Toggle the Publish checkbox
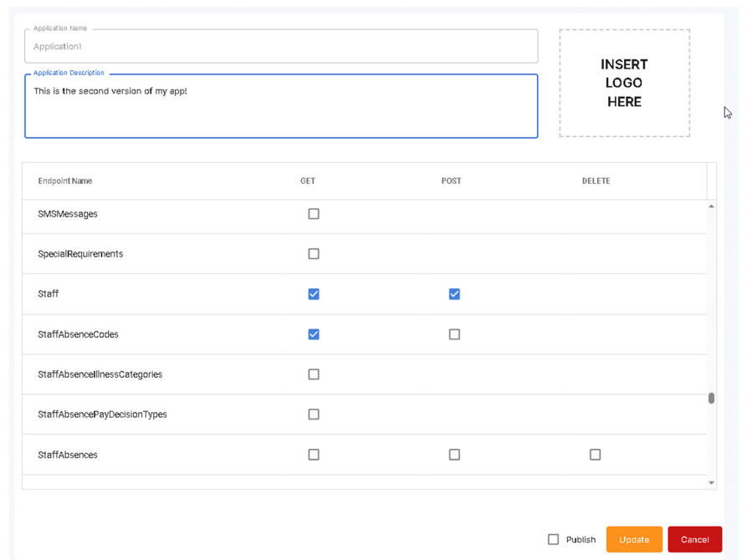Screen dimensions: 747x560 click(553, 540)
